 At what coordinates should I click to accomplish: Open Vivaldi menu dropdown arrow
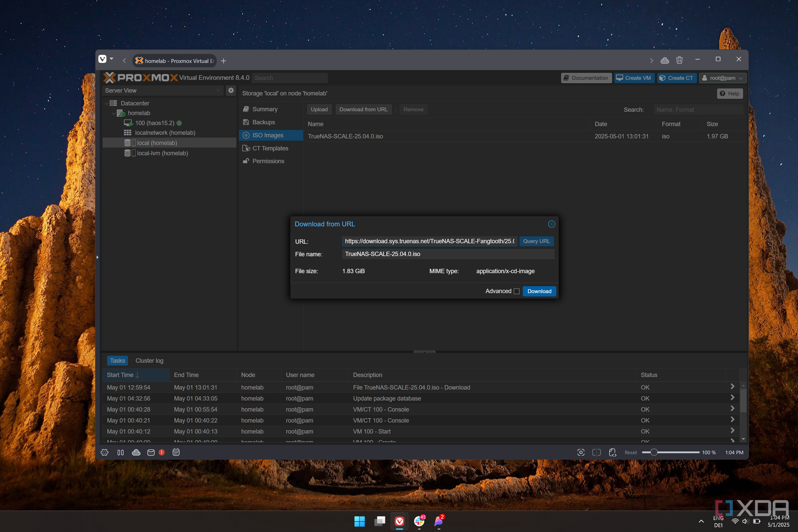(111, 59)
